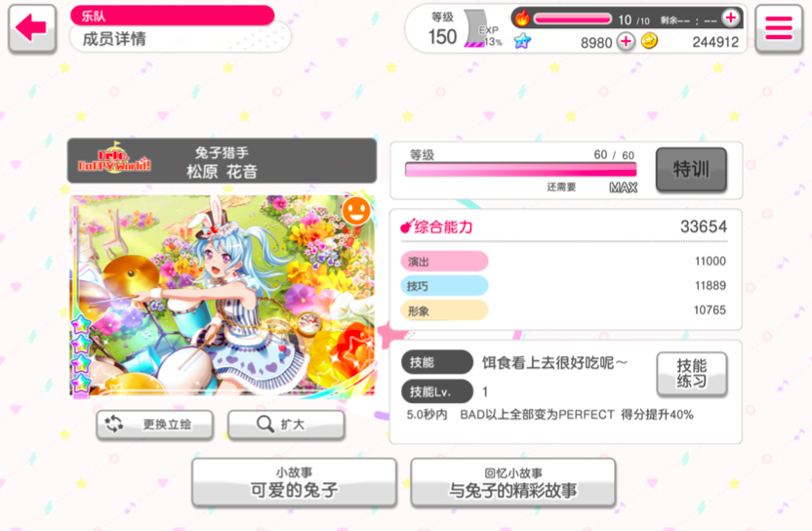The height and width of the screenshot is (531, 812).
Task: Open the hamburger menu at top right
Action: 779,28
